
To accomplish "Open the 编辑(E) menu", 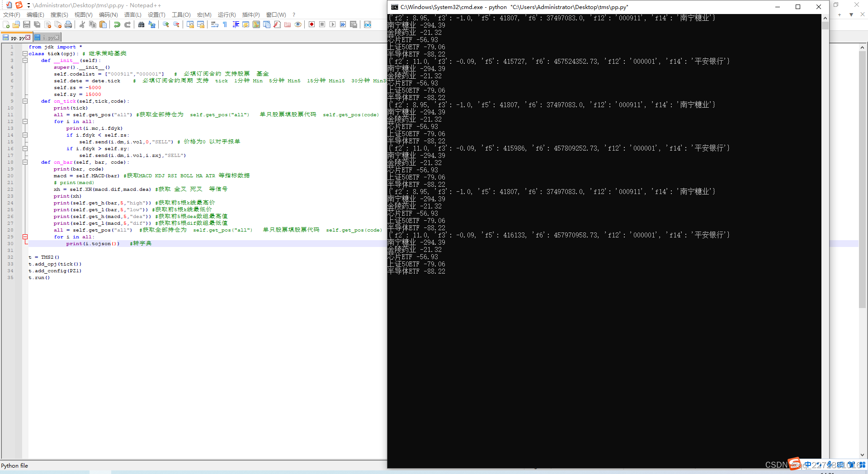I will (35, 15).
